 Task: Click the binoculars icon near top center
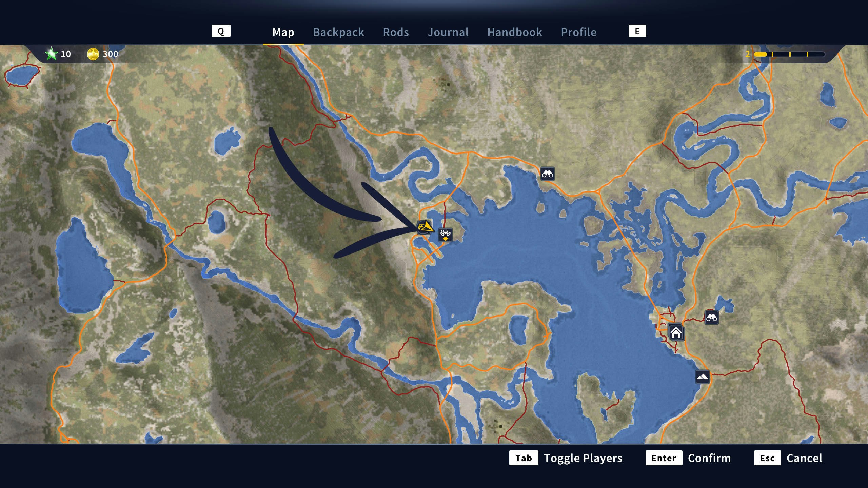pos(547,174)
